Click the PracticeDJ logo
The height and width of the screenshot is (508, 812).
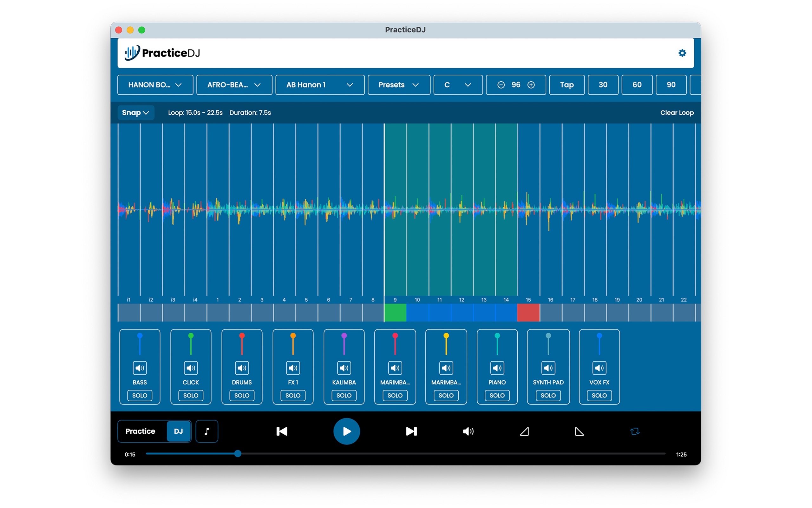point(162,53)
